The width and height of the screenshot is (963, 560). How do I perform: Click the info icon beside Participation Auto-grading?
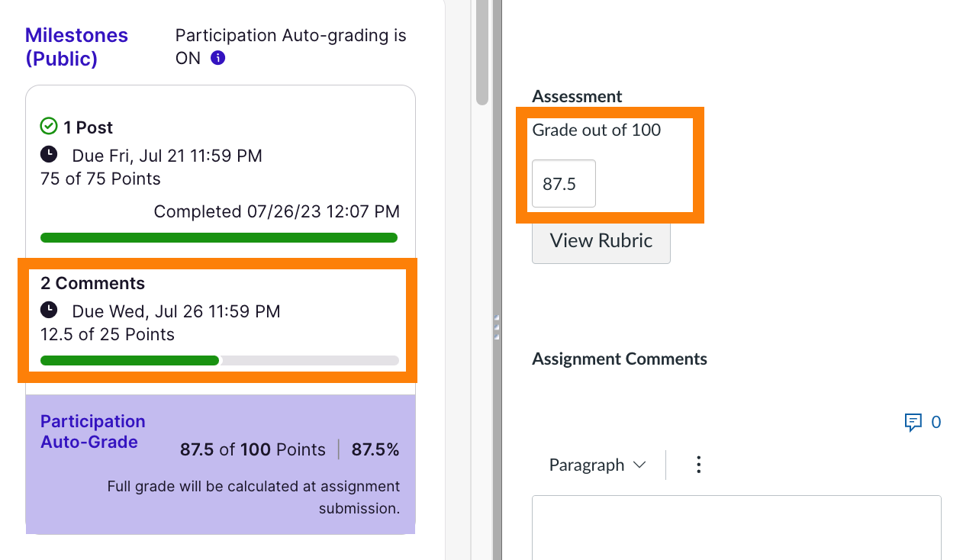[x=218, y=58]
